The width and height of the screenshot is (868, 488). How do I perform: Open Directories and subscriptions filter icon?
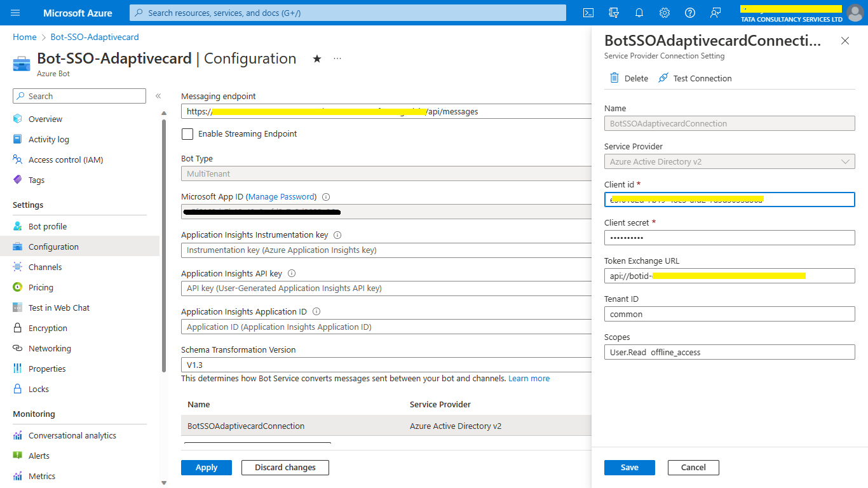pos(614,13)
